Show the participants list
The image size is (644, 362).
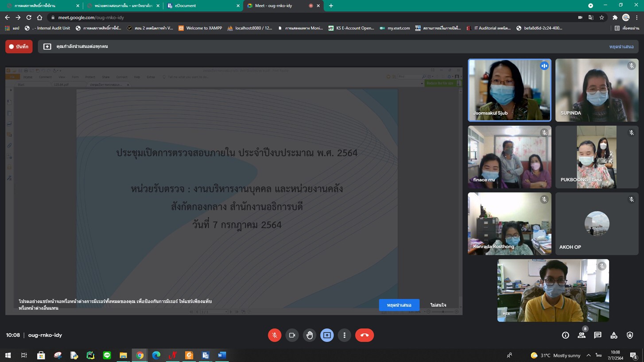582,335
